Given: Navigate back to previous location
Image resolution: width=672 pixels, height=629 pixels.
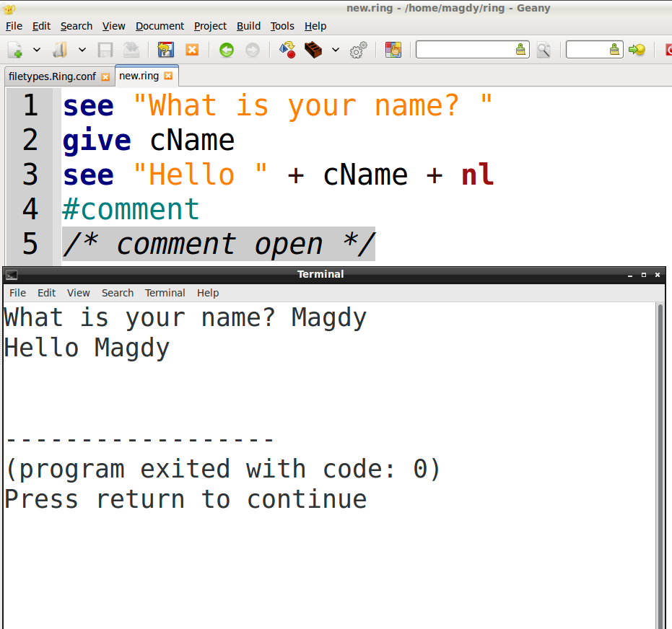Looking at the screenshot, I should [x=226, y=49].
